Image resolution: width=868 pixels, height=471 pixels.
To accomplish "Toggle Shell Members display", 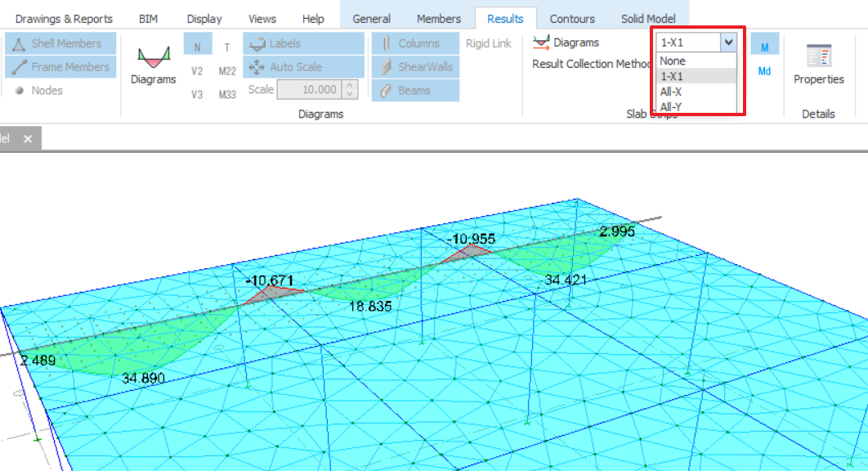I will [x=60, y=43].
